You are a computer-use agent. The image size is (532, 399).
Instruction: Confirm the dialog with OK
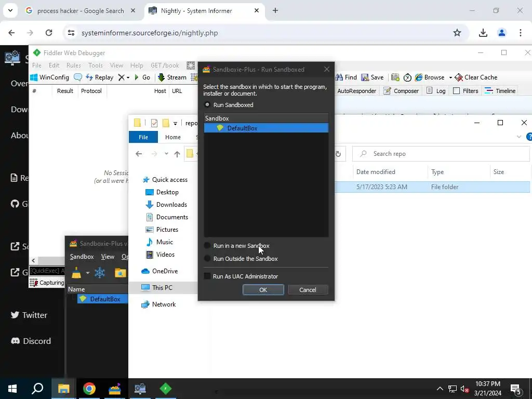coord(263,290)
